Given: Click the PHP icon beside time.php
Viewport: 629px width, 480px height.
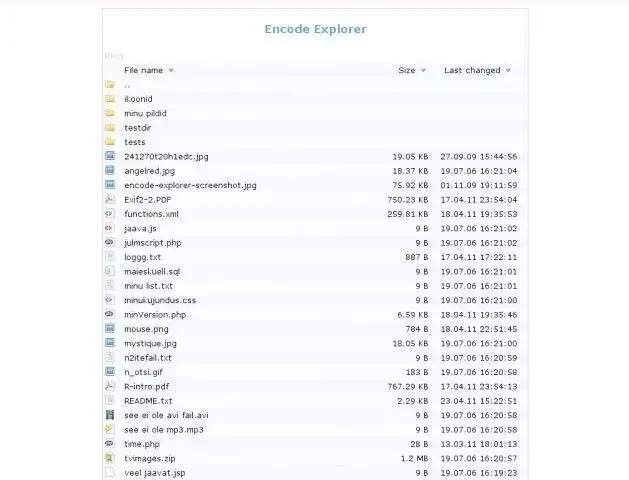Looking at the screenshot, I should pos(110,444).
